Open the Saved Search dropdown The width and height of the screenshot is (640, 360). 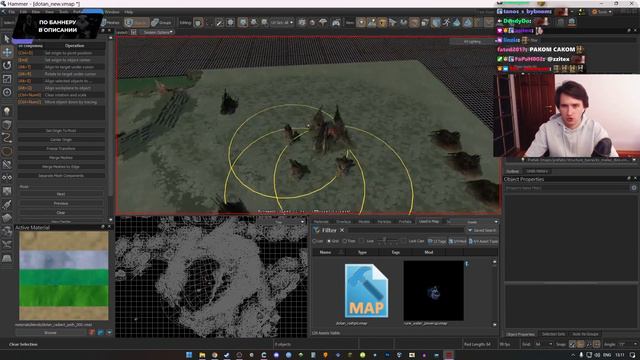click(x=482, y=231)
